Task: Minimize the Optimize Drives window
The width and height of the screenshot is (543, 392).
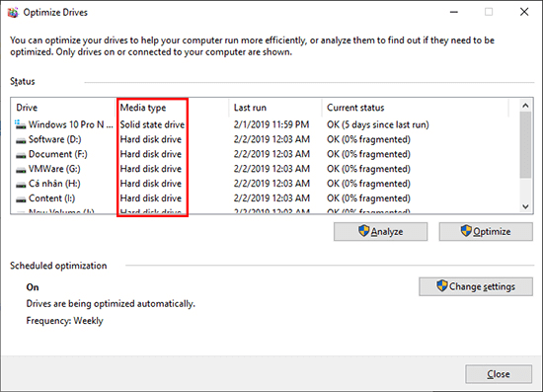Action: (454, 12)
